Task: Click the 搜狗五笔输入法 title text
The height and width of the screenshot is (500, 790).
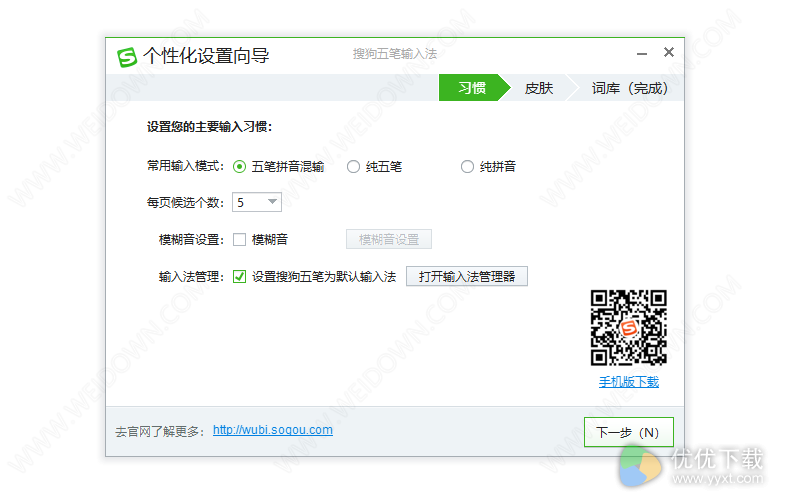Action: point(394,54)
